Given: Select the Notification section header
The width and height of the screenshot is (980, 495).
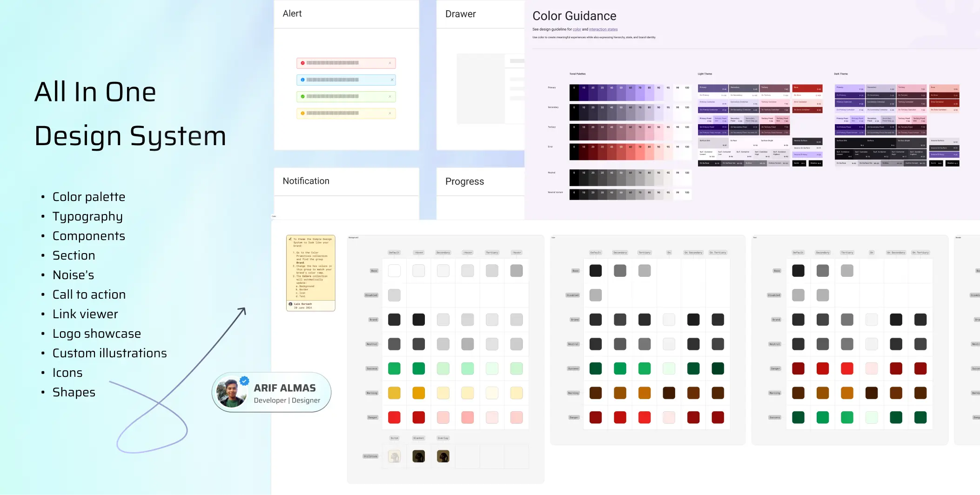Looking at the screenshot, I should (306, 181).
